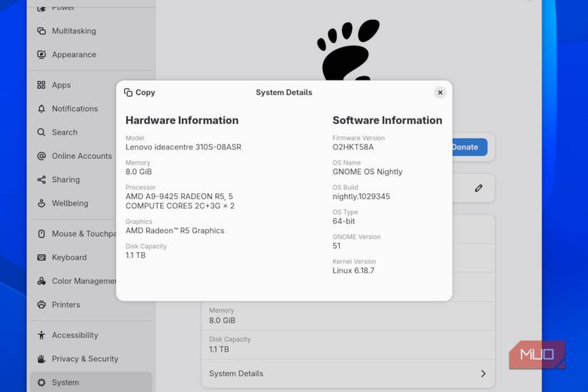
Task: Click the blue Donate button
Action: [x=470, y=147]
